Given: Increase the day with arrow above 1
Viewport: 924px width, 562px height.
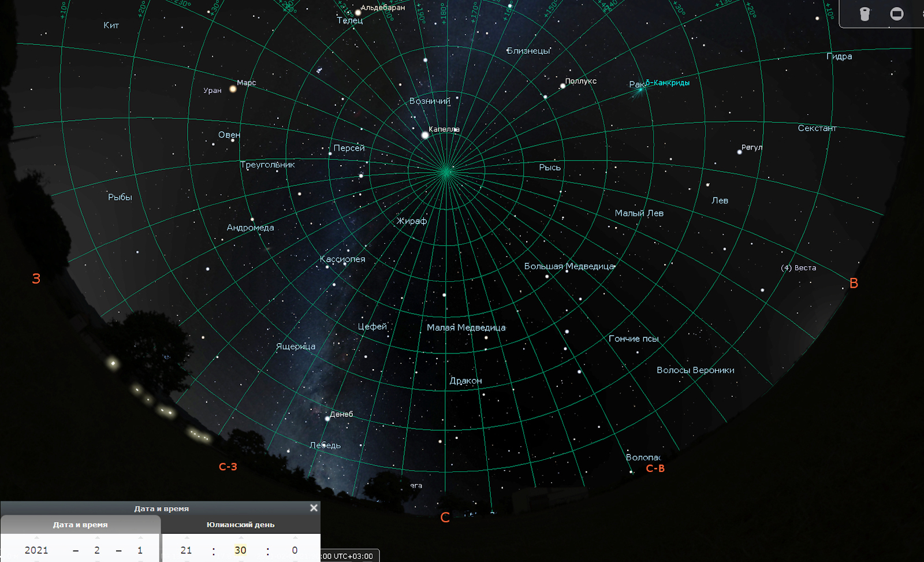Looking at the screenshot, I should pos(140,538).
